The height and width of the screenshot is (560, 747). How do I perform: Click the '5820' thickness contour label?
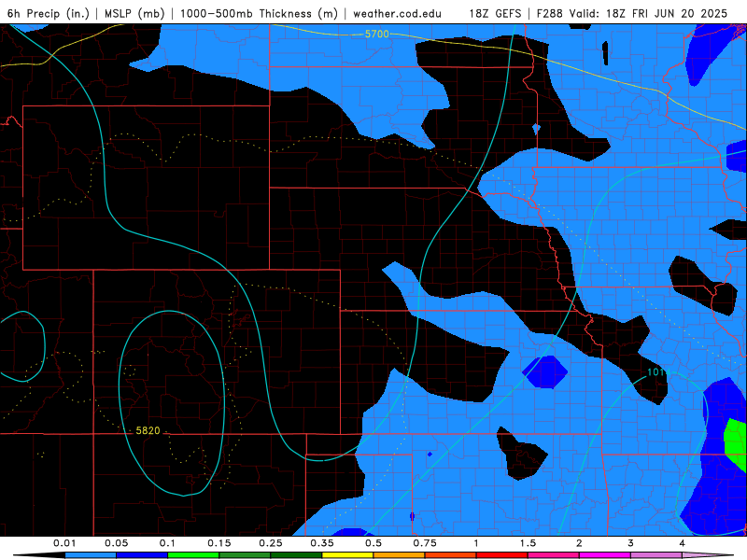tap(148, 430)
